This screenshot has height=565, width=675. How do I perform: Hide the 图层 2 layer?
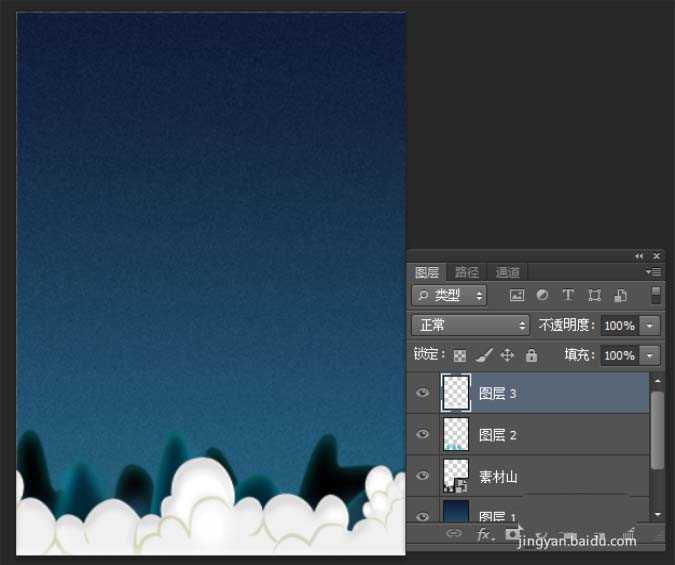click(423, 435)
